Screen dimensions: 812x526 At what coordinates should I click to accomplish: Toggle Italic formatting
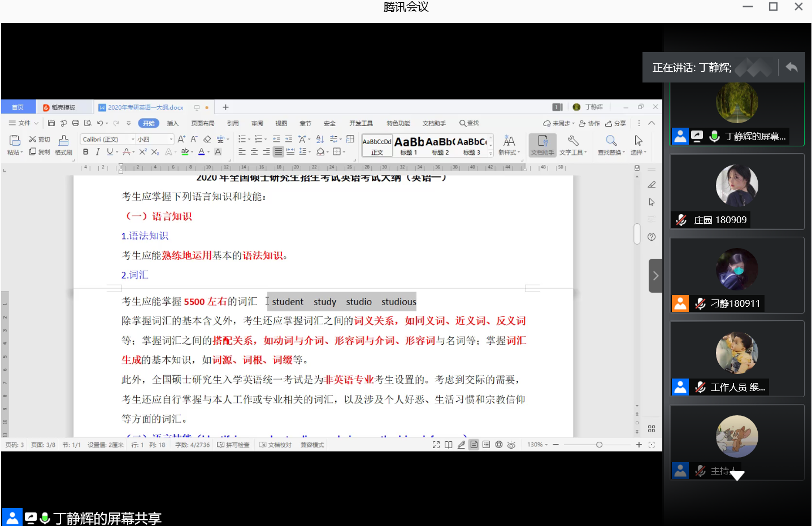point(98,151)
